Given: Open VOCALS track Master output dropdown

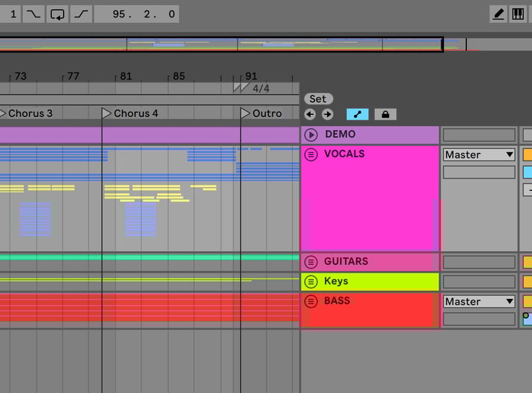Looking at the screenshot, I should click(x=479, y=155).
